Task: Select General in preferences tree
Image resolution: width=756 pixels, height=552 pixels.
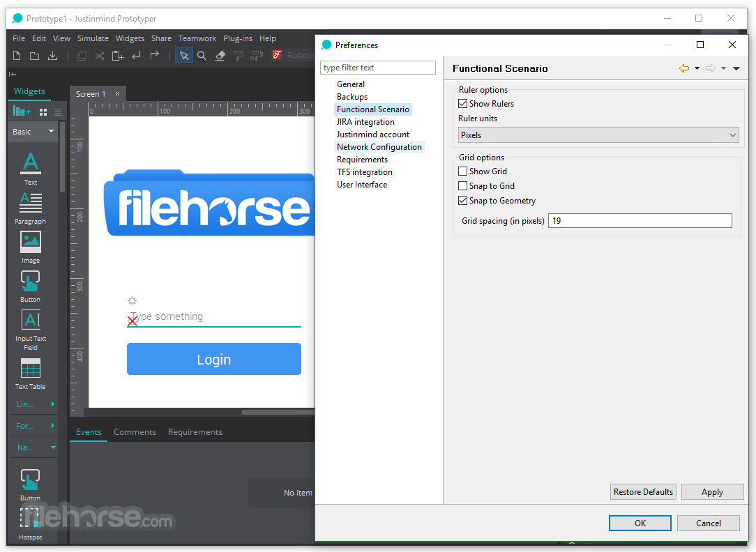Action: pos(351,84)
